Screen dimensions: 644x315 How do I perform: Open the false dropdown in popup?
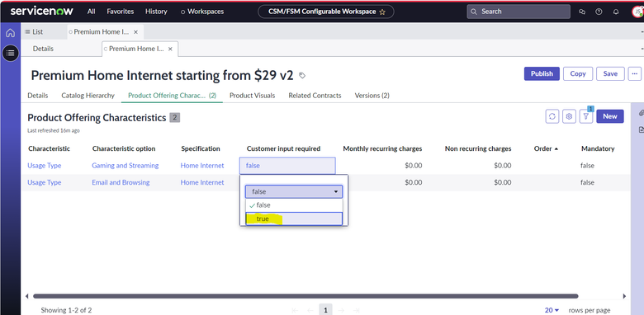click(x=294, y=191)
